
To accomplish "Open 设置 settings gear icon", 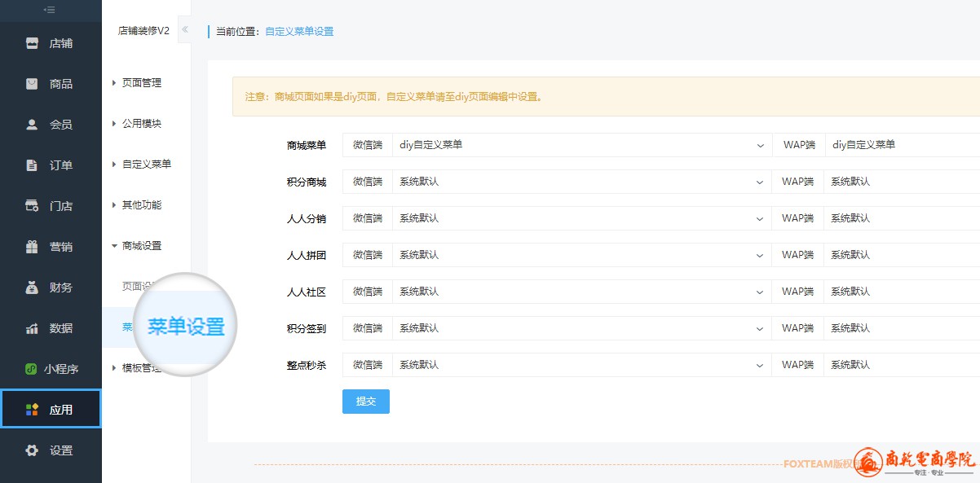I will [32, 450].
